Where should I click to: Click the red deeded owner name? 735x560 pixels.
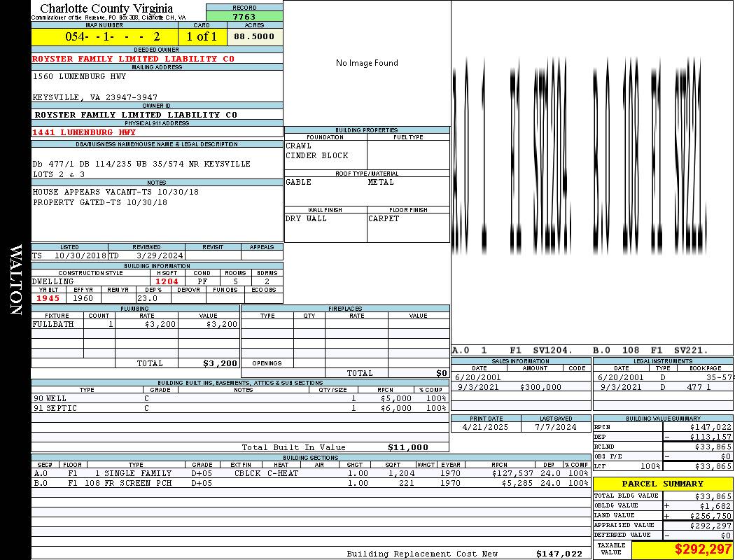click(x=133, y=59)
